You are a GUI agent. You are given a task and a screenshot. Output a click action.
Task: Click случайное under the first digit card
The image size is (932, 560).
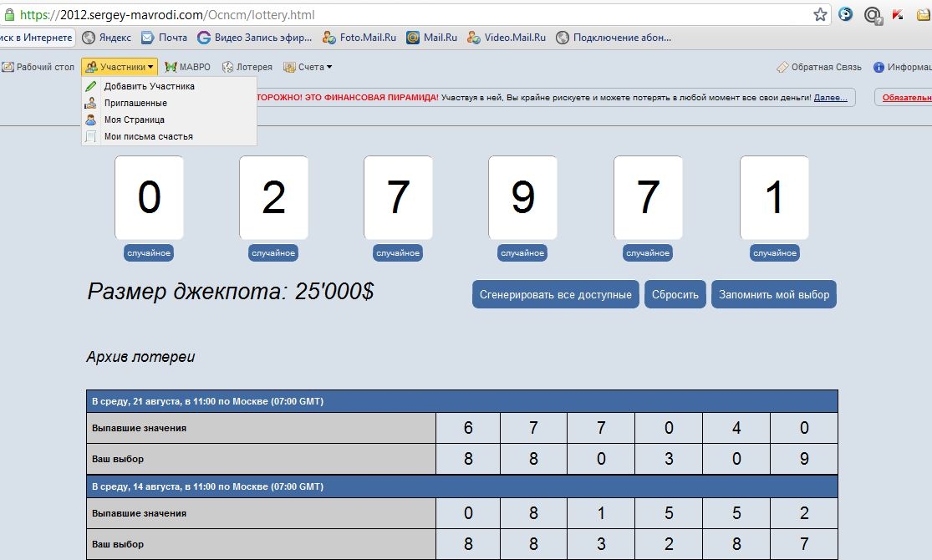click(149, 253)
